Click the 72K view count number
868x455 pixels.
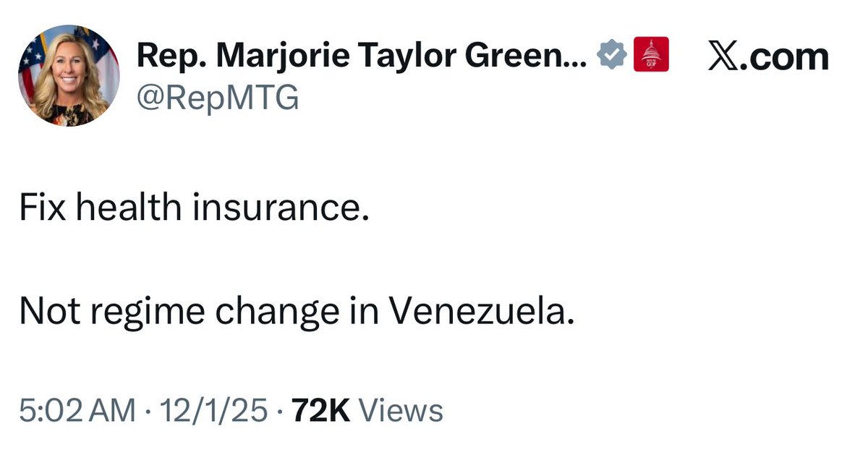(320, 411)
